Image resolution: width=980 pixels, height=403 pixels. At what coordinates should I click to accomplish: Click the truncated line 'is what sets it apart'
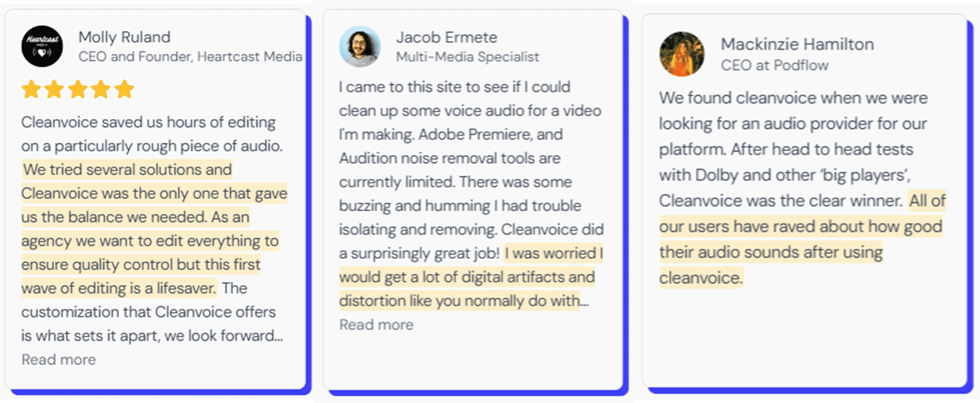pyautogui.click(x=152, y=336)
